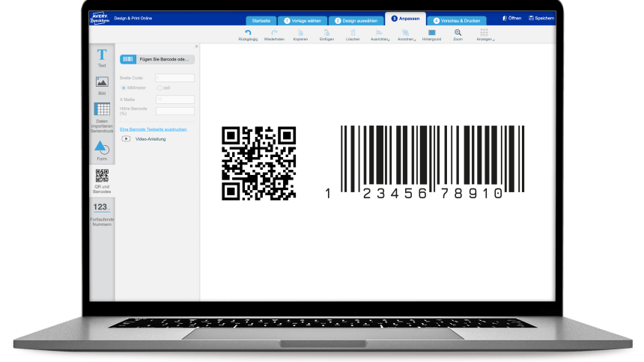Image resolution: width=644 pixels, height=362 pixels.
Task: Select the QR code on canvas
Action: 259,163
